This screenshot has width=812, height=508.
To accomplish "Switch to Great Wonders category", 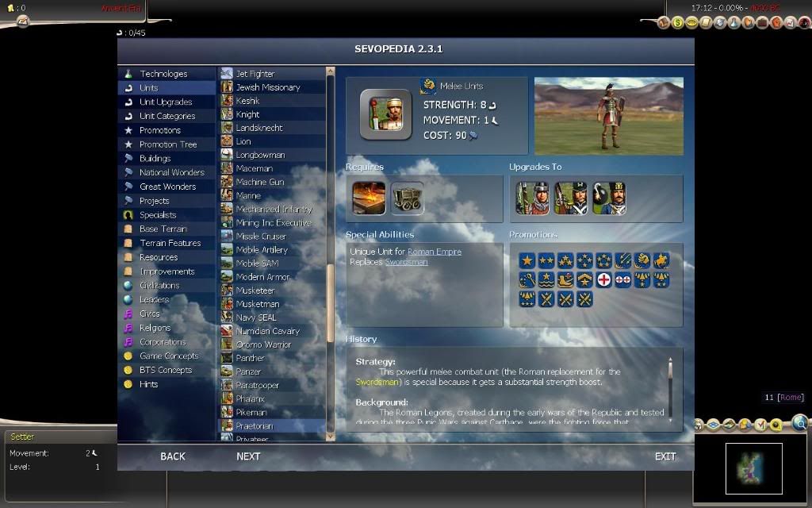I will tap(167, 186).
